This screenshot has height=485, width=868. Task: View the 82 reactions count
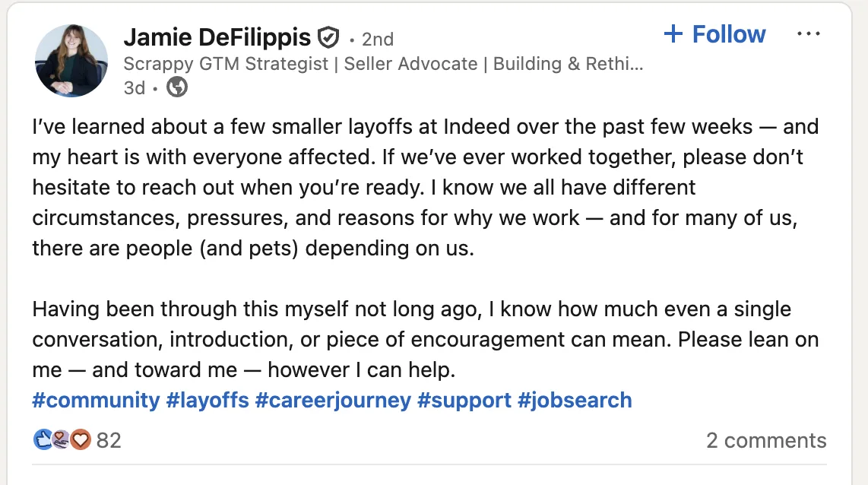109,440
